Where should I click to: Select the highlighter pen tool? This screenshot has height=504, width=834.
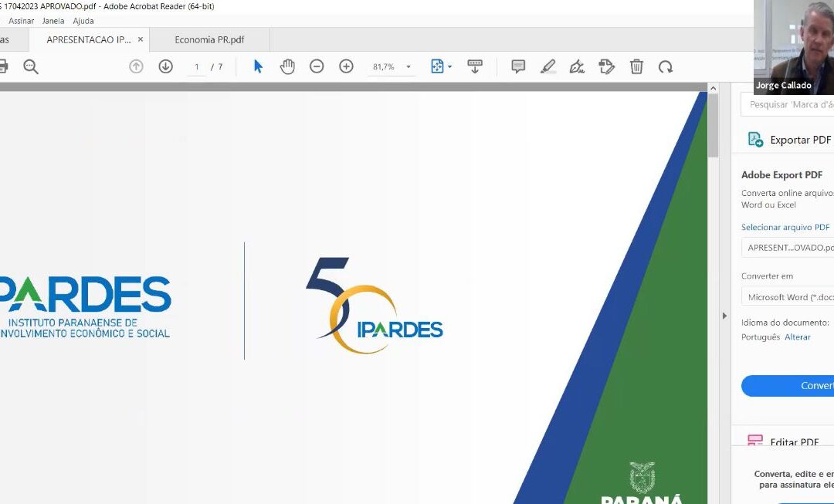pyautogui.click(x=548, y=66)
